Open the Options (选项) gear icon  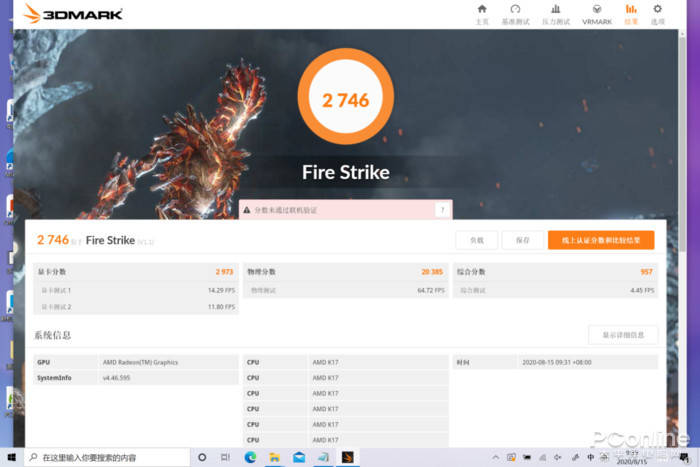click(x=657, y=13)
